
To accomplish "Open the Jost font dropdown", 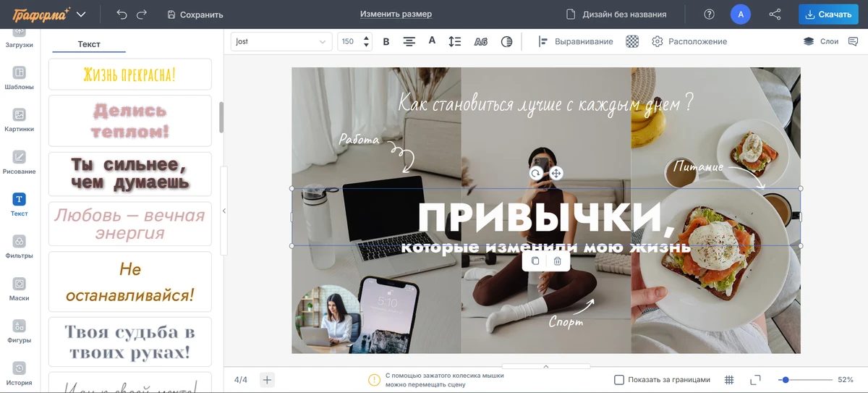I will (x=281, y=42).
